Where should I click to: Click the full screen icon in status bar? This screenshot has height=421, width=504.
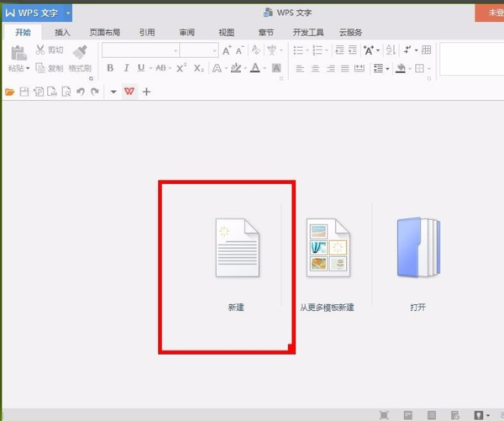pos(385,414)
